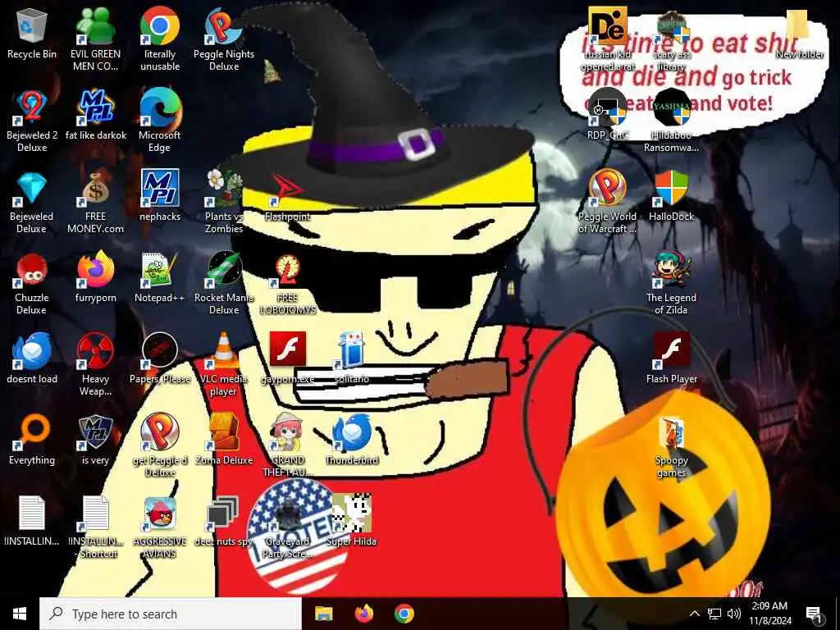Launch the Plants vs Zombies shortcut
Image resolution: width=840 pixels, height=630 pixels.
[x=223, y=189]
